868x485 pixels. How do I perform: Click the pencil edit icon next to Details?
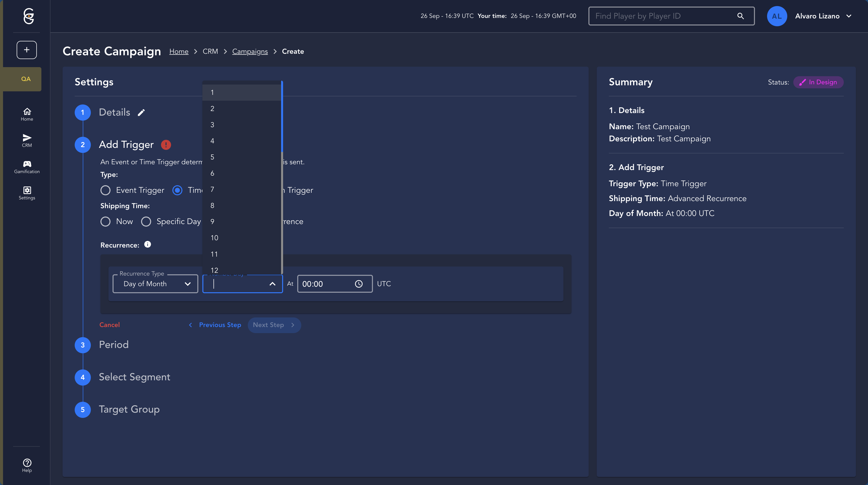point(141,113)
